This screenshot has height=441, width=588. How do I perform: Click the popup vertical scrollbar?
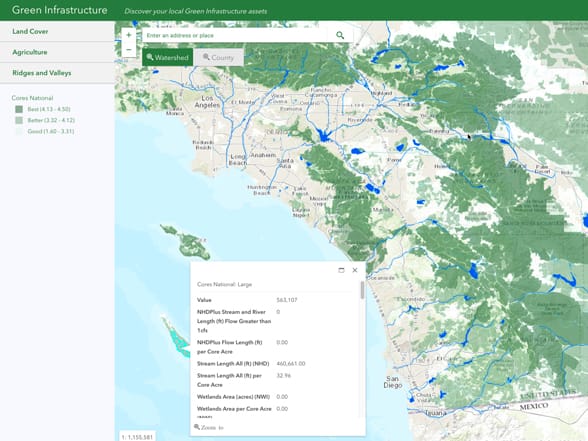(362, 290)
